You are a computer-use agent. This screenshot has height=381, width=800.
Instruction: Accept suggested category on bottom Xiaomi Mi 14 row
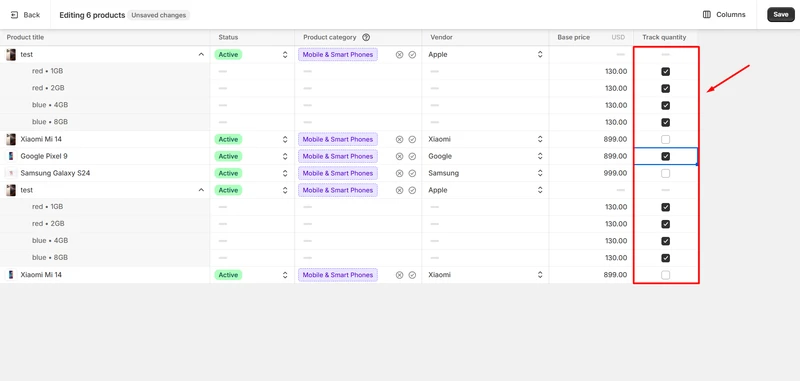pyautogui.click(x=412, y=275)
